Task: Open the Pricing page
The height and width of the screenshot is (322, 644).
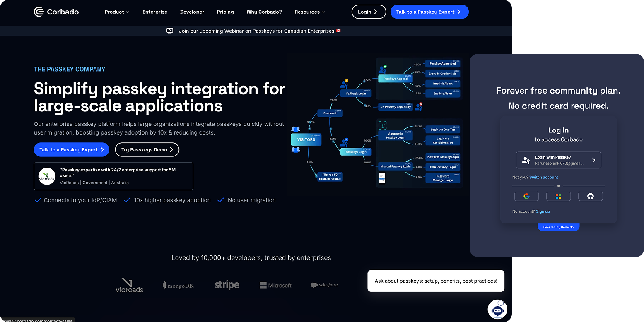Action: pos(225,12)
